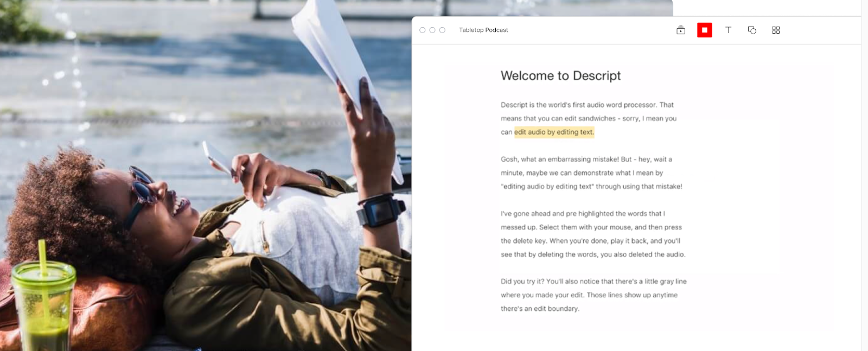Viewport: 868px width, 351px height.
Task: Open the Shapes tool icon
Action: pos(752,30)
